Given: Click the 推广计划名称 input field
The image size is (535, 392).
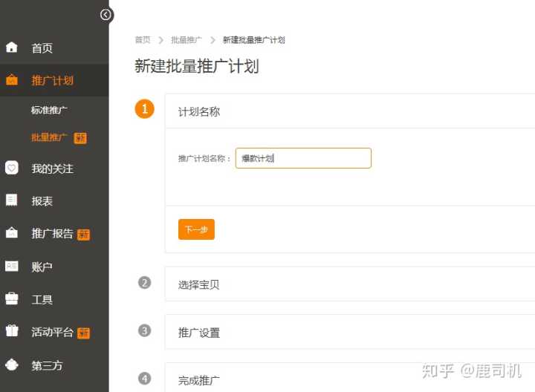Looking at the screenshot, I should point(303,158).
